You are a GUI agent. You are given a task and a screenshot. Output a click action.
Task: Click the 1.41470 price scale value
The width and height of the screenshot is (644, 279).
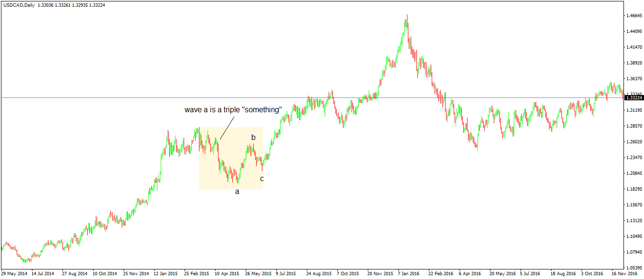coord(634,47)
